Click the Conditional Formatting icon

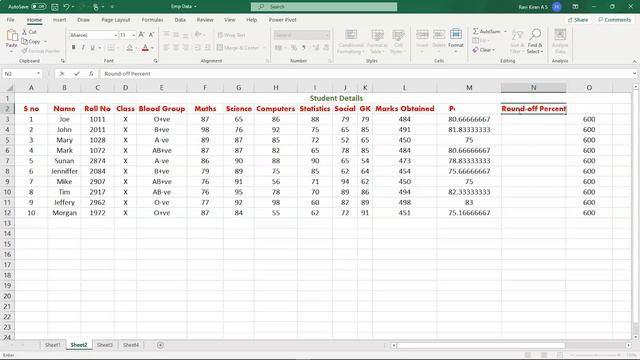tap(351, 35)
